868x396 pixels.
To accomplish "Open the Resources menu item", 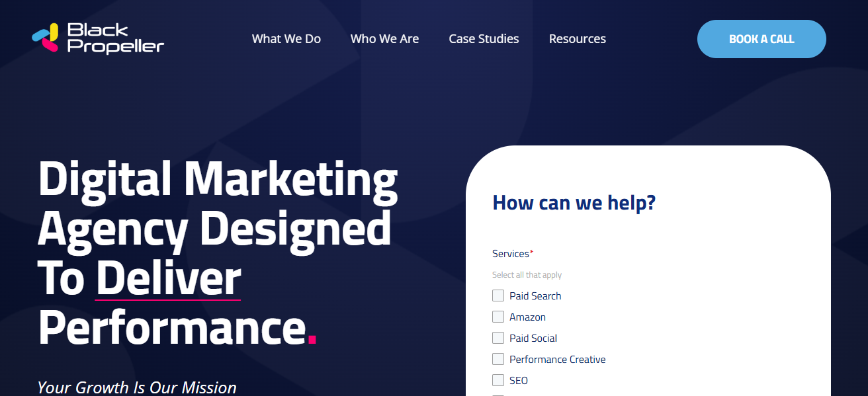I will (578, 39).
